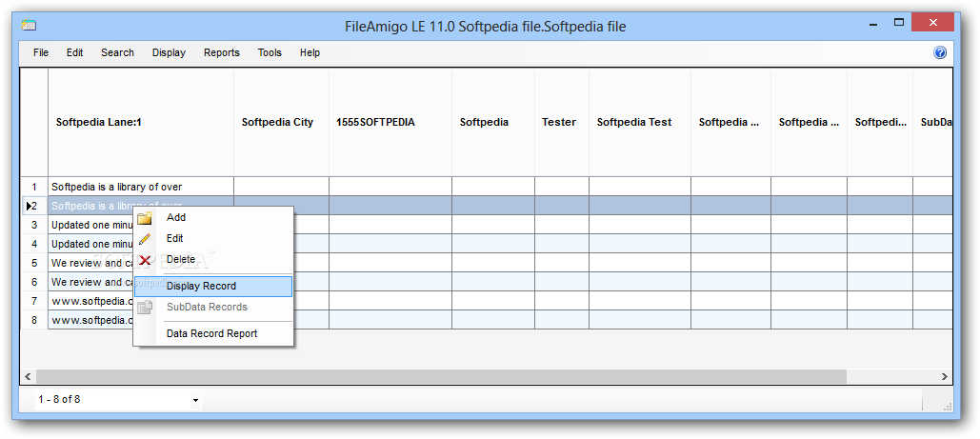The width and height of the screenshot is (980, 439).
Task: Open the Search menu
Action: (x=117, y=52)
